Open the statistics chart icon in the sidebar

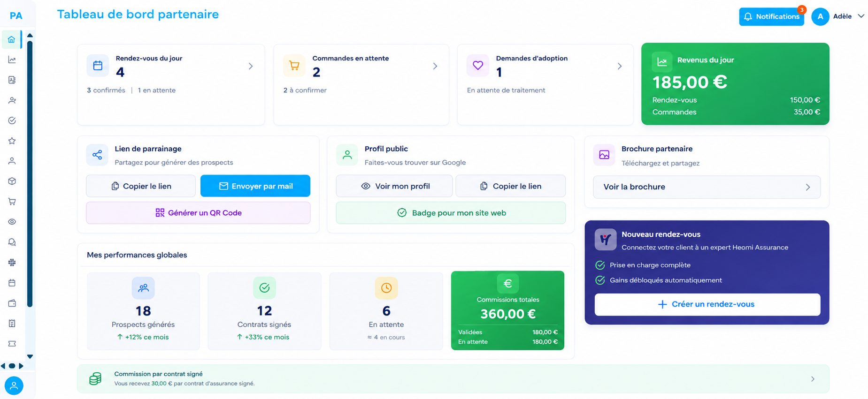pos(12,60)
